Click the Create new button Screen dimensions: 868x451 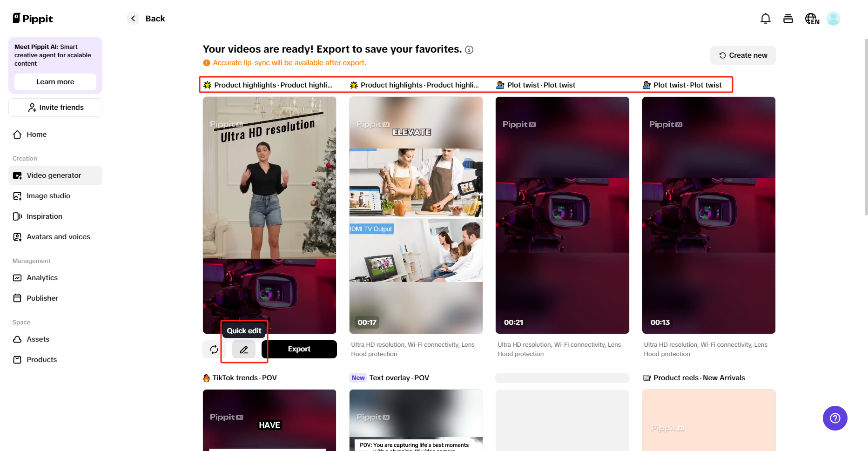coord(742,55)
